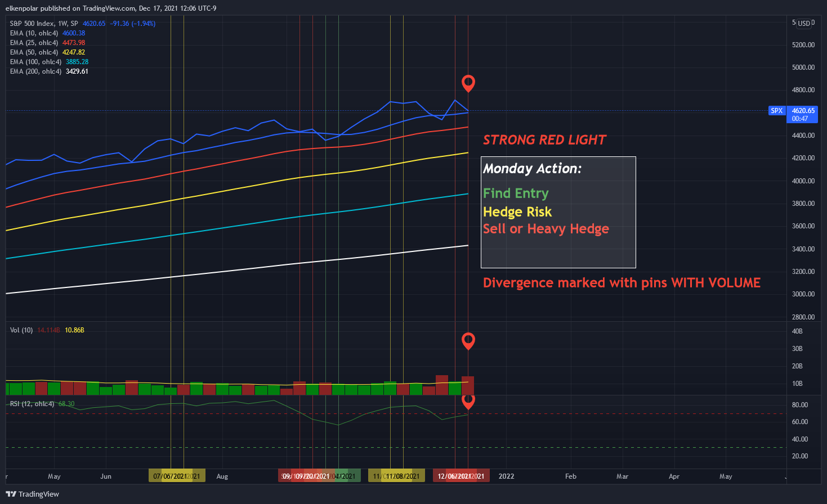Click the red pin in the RSI pane
The width and height of the screenshot is (827, 504).
click(468, 402)
